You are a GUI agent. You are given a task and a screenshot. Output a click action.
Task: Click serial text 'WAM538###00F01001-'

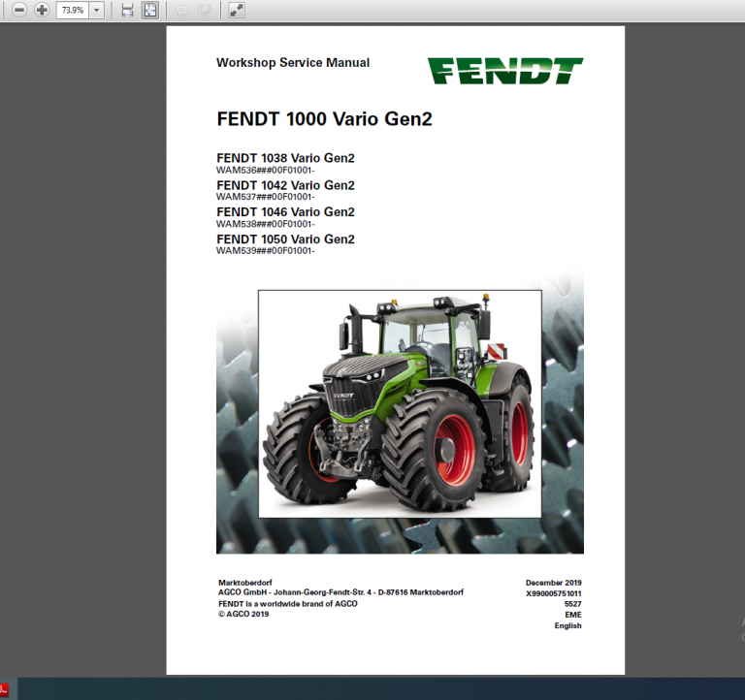(266, 224)
